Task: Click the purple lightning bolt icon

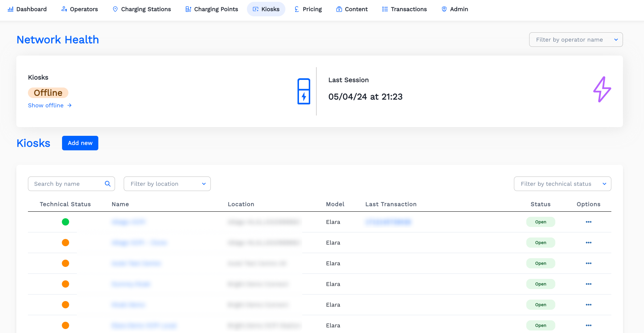Action: click(x=602, y=89)
